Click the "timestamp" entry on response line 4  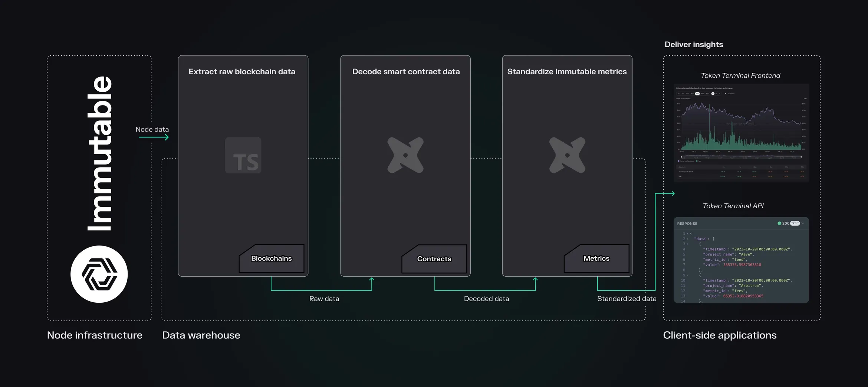click(747, 249)
